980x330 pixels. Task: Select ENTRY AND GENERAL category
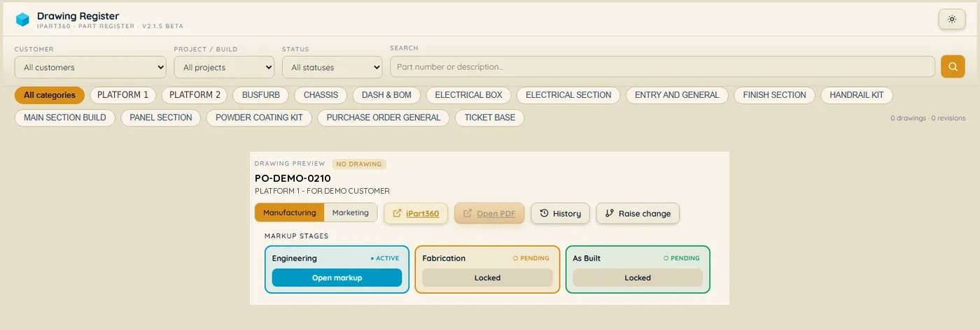click(x=677, y=95)
